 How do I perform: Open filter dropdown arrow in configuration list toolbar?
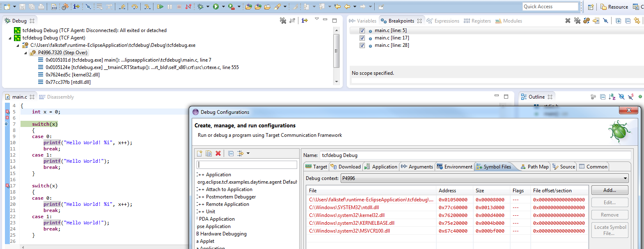pos(248,153)
